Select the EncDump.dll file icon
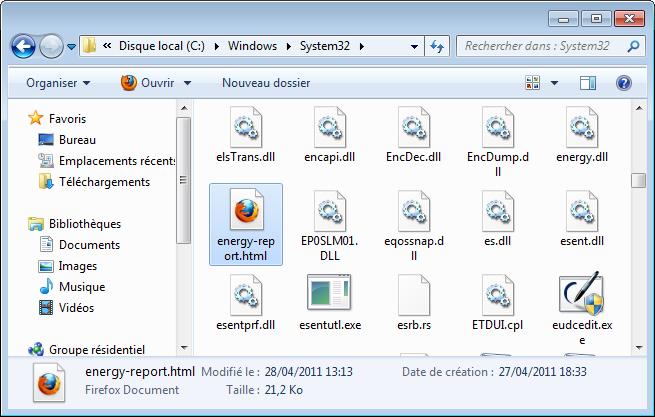This screenshot has height=417, width=655. (x=498, y=127)
